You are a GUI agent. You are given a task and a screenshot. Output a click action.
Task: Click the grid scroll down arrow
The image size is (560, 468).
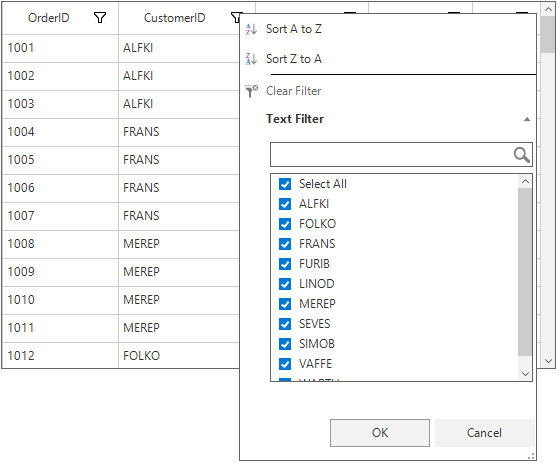point(548,361)
